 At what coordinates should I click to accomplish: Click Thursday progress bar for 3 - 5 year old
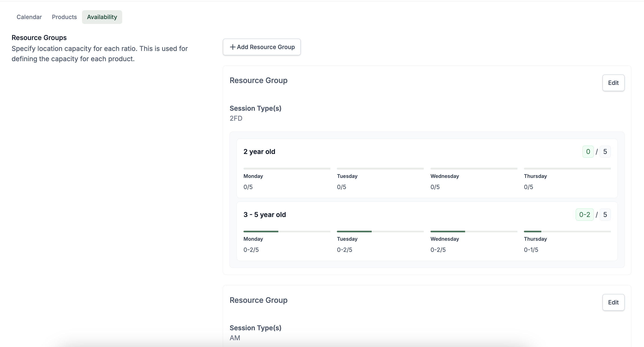pos(567,231)
